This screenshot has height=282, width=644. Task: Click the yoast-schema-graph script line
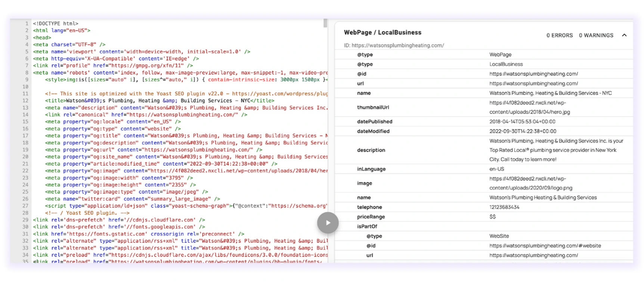coord(186,206)
